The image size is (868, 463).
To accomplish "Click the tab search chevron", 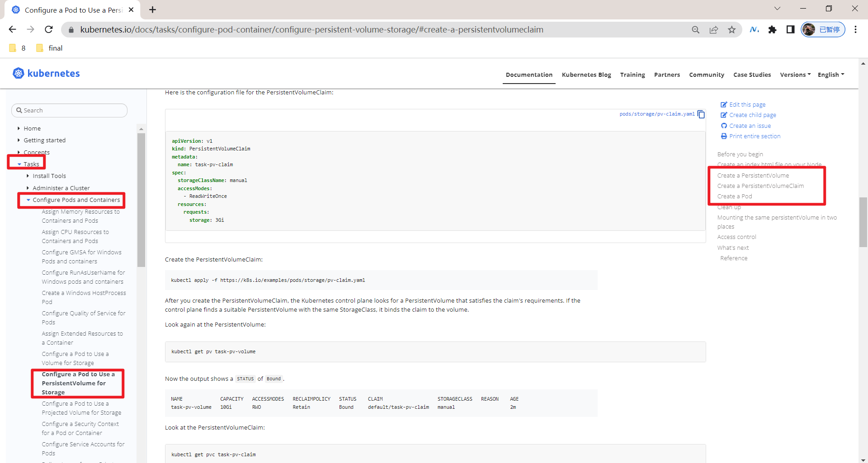I will 777,9.
